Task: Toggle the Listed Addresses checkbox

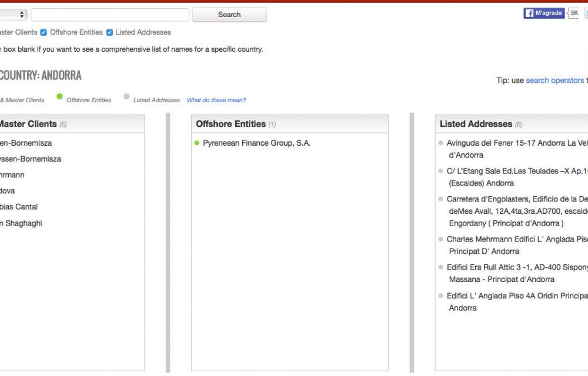Action: pos(109,32)
